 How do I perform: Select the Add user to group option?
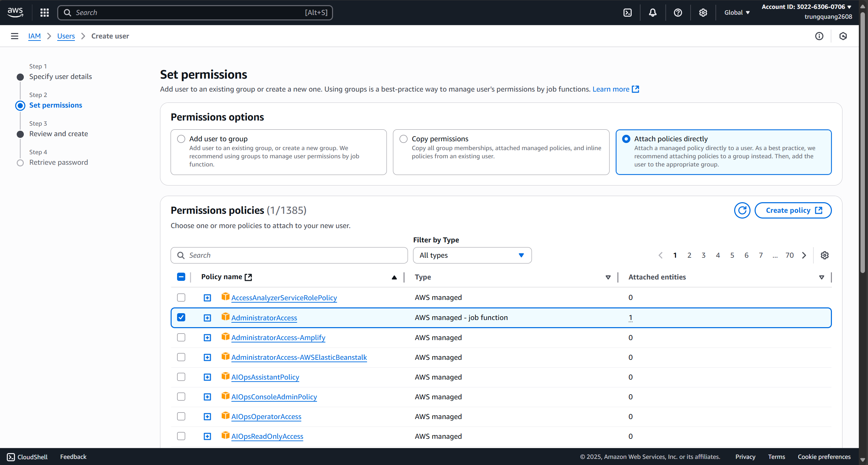(181, 139)
